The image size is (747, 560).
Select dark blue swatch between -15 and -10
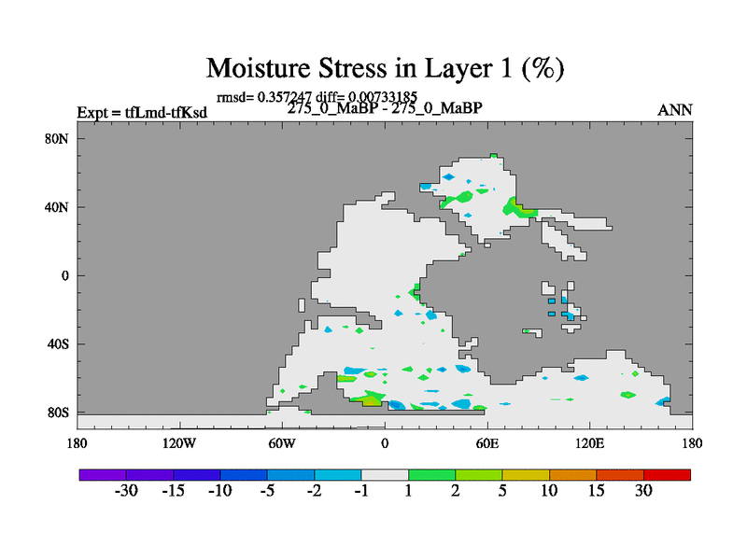click(196, 475)
